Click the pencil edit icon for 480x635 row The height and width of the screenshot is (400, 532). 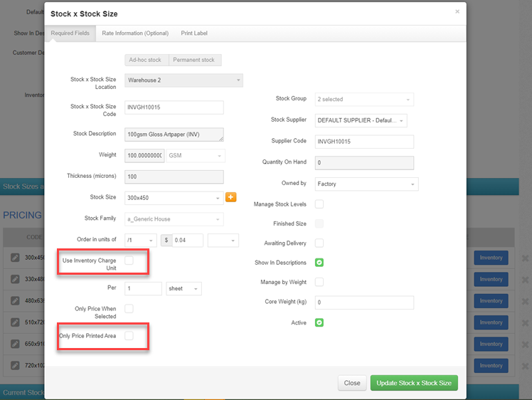pyautogui.click(x=14, y=300)
